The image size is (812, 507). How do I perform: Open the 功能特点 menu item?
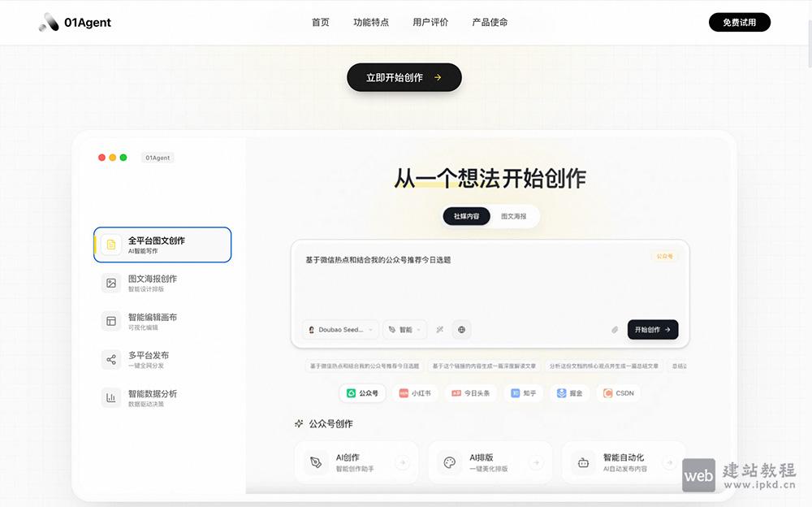click(x=371, y=22)
